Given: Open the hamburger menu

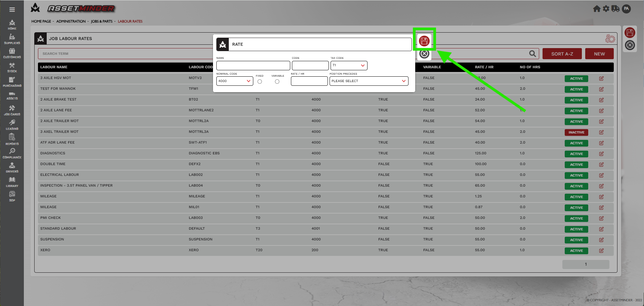Looking at the screenshot, I should click(x=12, y=9).
